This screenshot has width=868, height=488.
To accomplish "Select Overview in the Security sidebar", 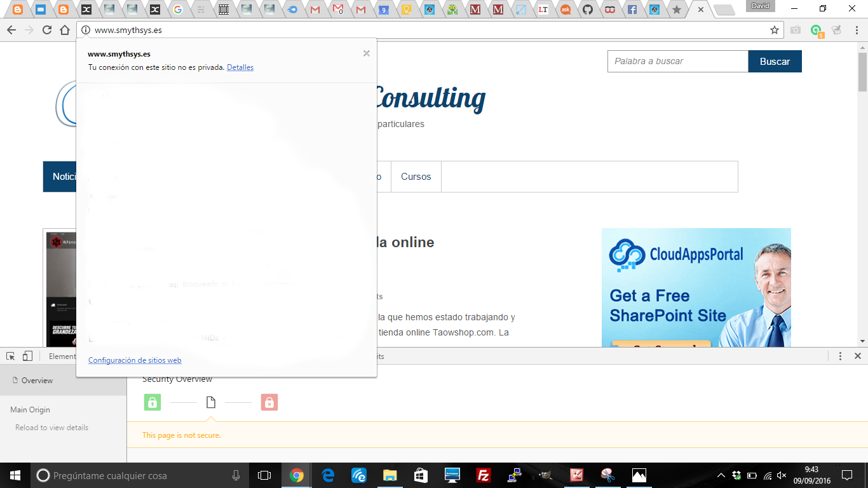I will pyautogui.click(x=37, y=381).
